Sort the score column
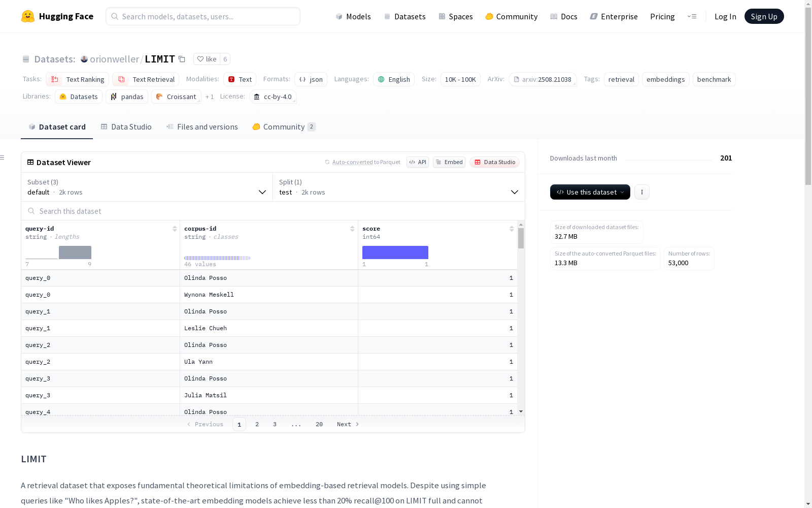The width and height of the screenshot is (812, 508). 512,229
